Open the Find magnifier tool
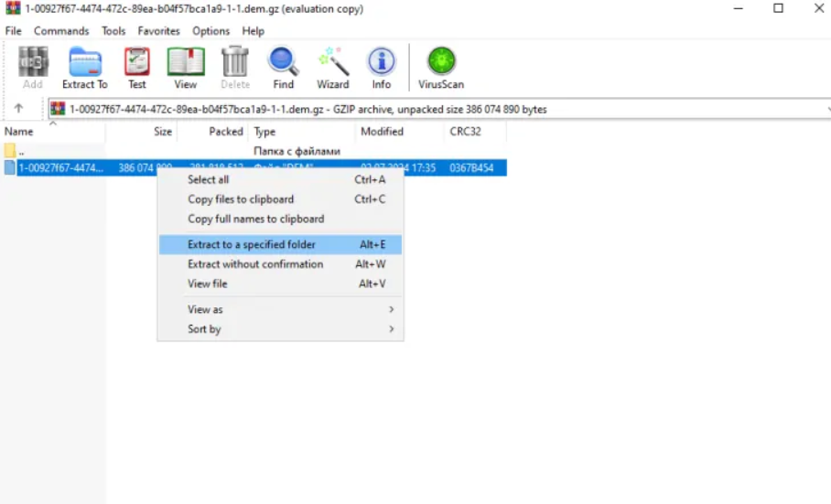Image resolution: width=831 pixels, height=504 pixels. point(283,68)
